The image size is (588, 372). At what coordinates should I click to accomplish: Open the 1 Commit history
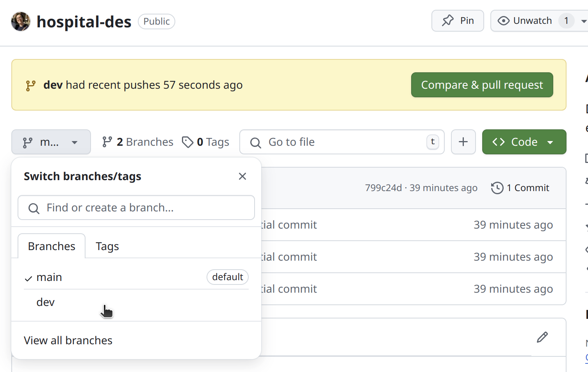520,188
